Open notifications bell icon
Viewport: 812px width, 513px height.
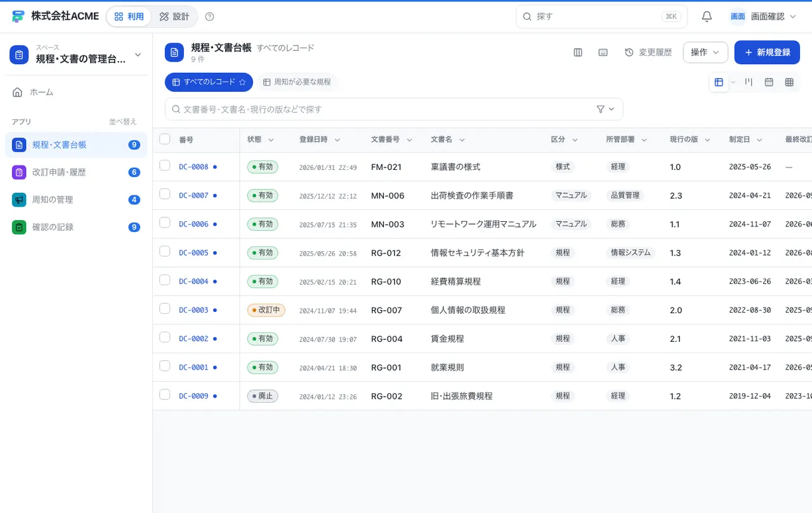[707, 16]
